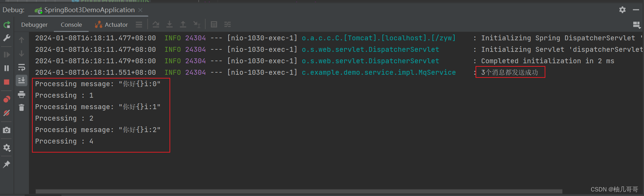
Task: Hide the Debug tool window via minimize dash
Action: (x=636, y=10)
